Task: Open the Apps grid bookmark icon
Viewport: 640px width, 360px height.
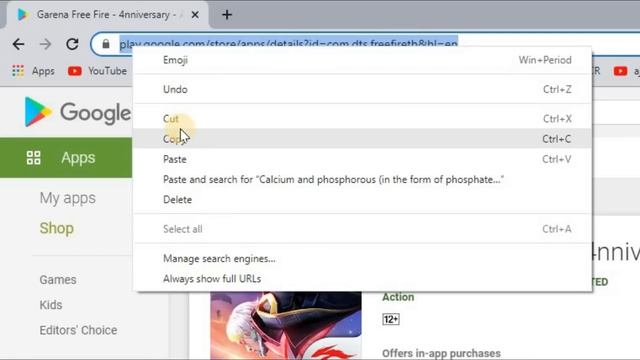Action: (x=18, y=71)
